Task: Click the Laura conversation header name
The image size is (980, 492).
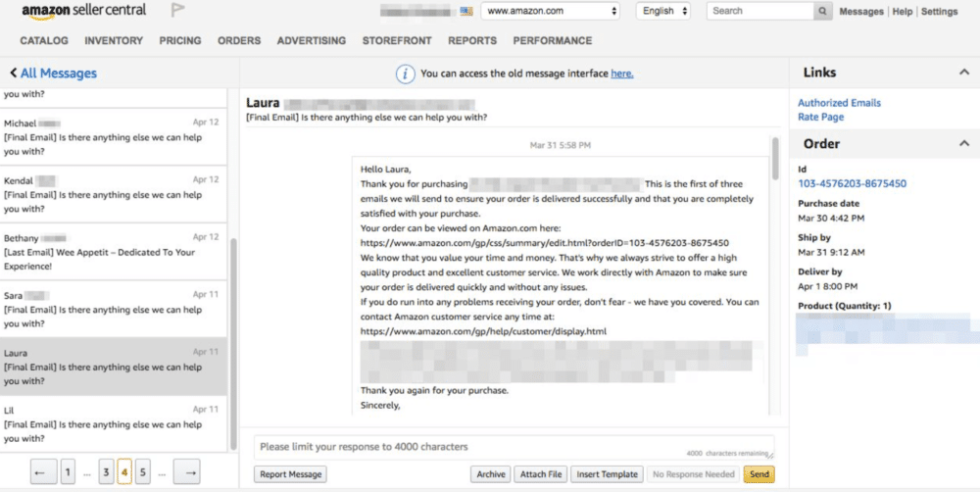Action: 263,103
